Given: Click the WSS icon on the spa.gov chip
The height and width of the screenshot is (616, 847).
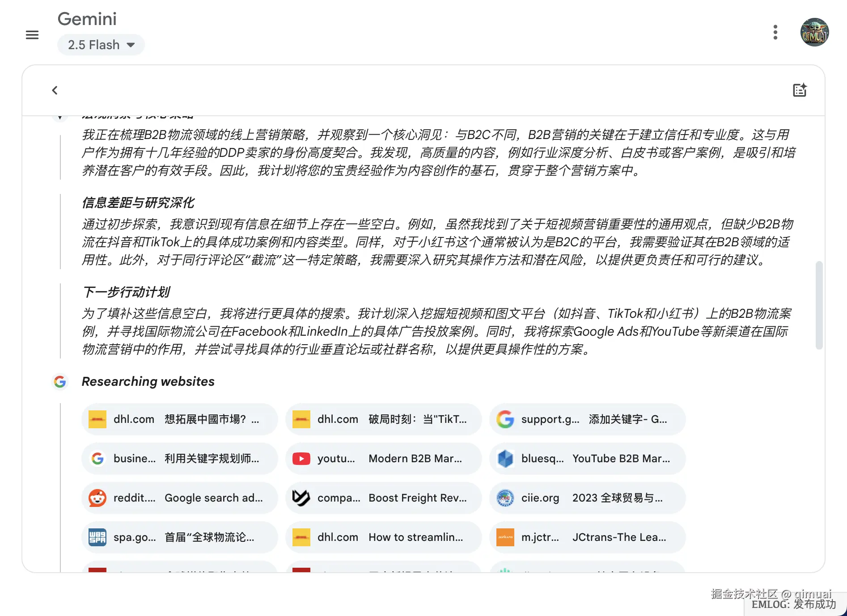Looking at the screenshot, I should 97,537.
